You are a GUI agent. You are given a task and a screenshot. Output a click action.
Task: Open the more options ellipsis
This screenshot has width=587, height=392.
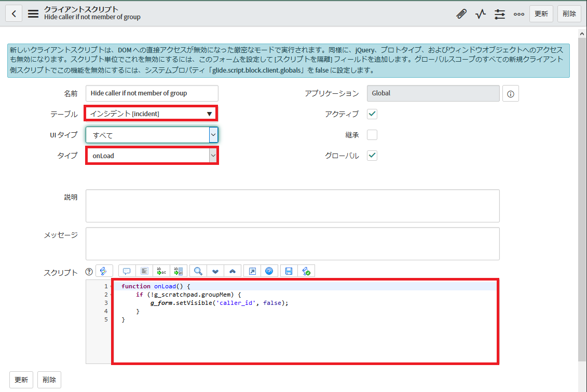click(519, 14)
